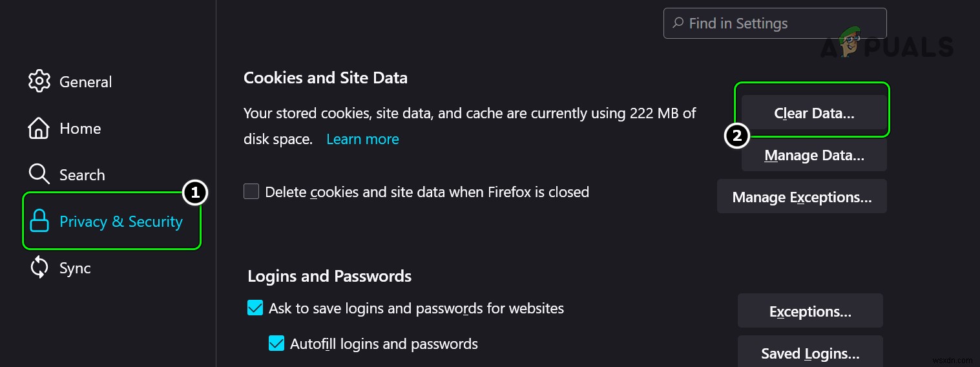Click the Search magnifier icon in sidebar
Image resolution: width=980 pixels, height=367 pixels.
[39, 174]
